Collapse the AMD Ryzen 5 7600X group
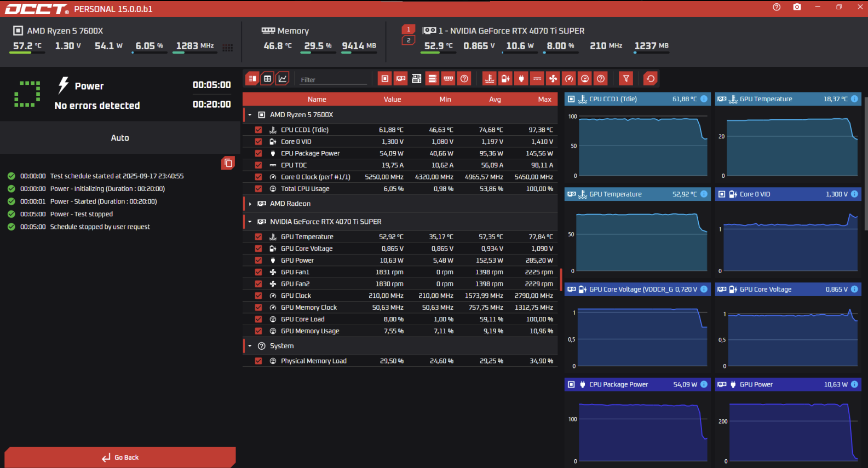Viewport: 868px width, 468px height. (x=250, y=115)
